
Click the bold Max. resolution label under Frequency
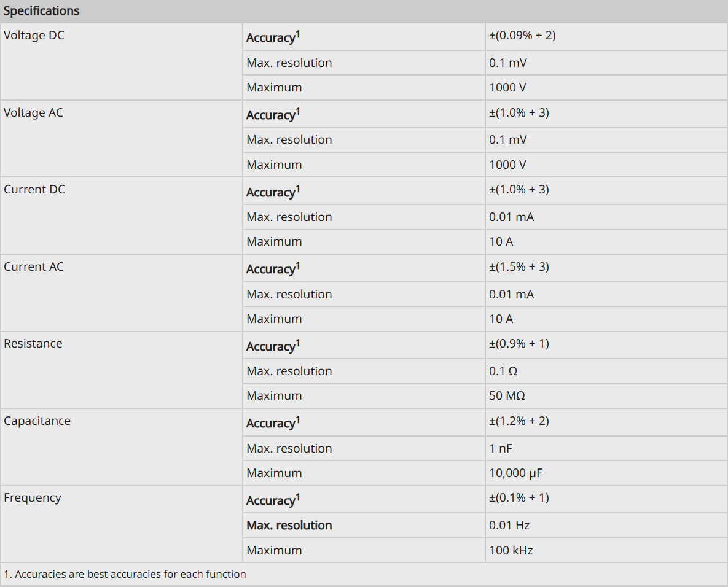coord(289,525)
